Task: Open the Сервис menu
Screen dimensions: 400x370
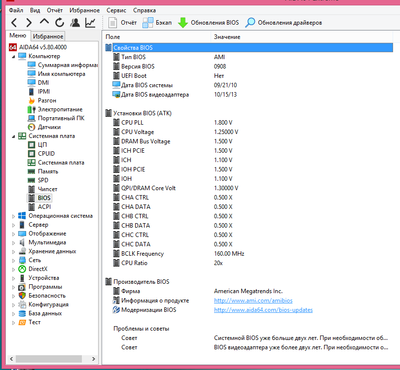Action: pyautogui.click(x=116, y=10)
